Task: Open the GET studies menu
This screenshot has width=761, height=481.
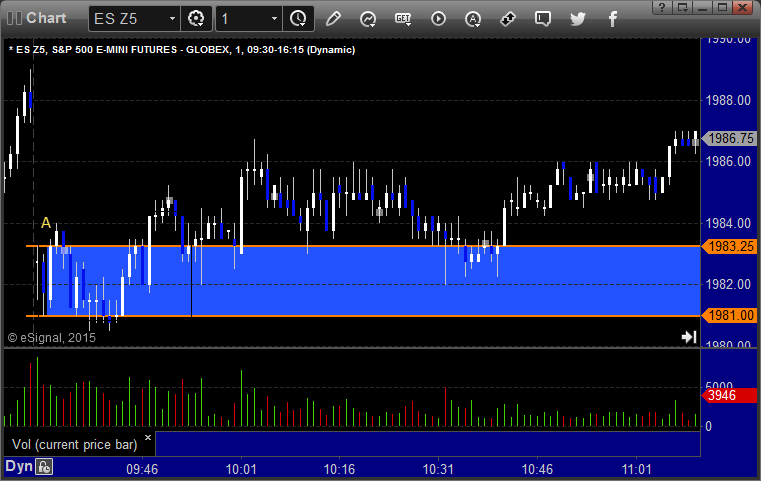Action: [403, 19]
